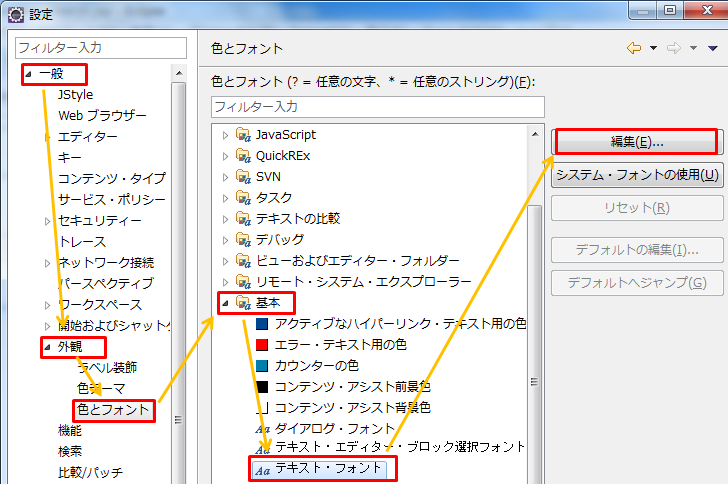
Task: Click the デフォルトへジャンプ(G) button
Action: (637, 282)
